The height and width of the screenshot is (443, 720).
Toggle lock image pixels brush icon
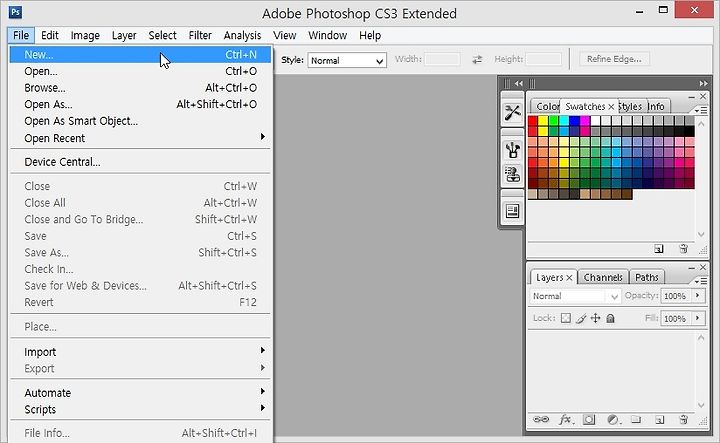(581, 318)
